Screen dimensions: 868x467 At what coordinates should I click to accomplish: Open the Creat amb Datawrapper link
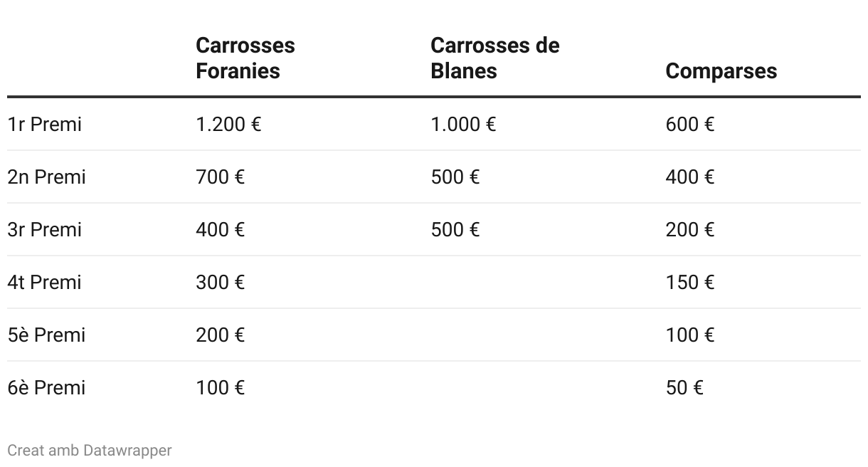pos(90,450)
